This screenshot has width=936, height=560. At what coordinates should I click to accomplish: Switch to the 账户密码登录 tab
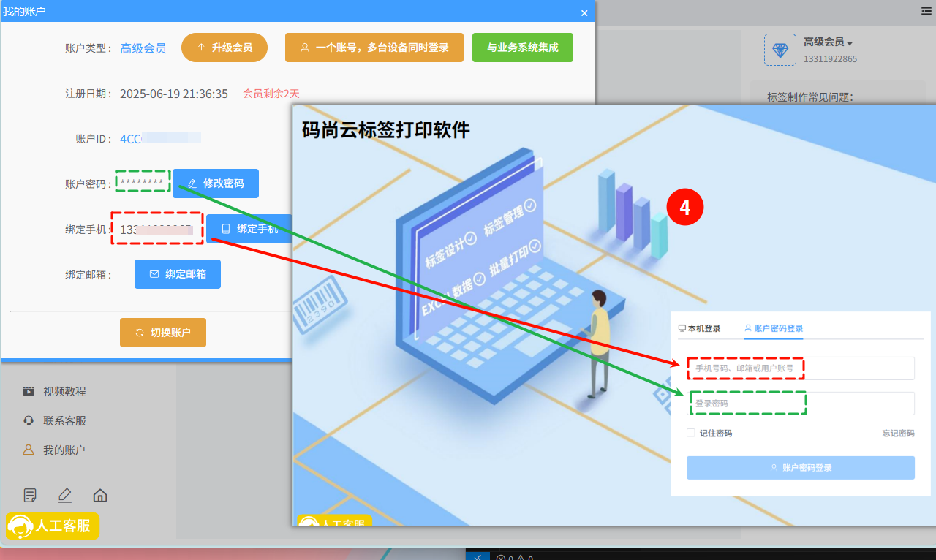tap(774, 328)
